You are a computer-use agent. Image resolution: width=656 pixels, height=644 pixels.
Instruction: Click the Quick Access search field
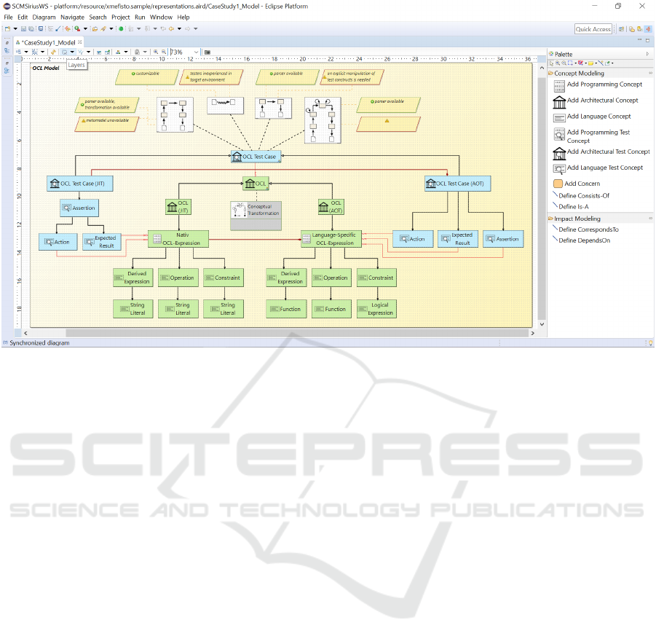[x=593, y=29]
